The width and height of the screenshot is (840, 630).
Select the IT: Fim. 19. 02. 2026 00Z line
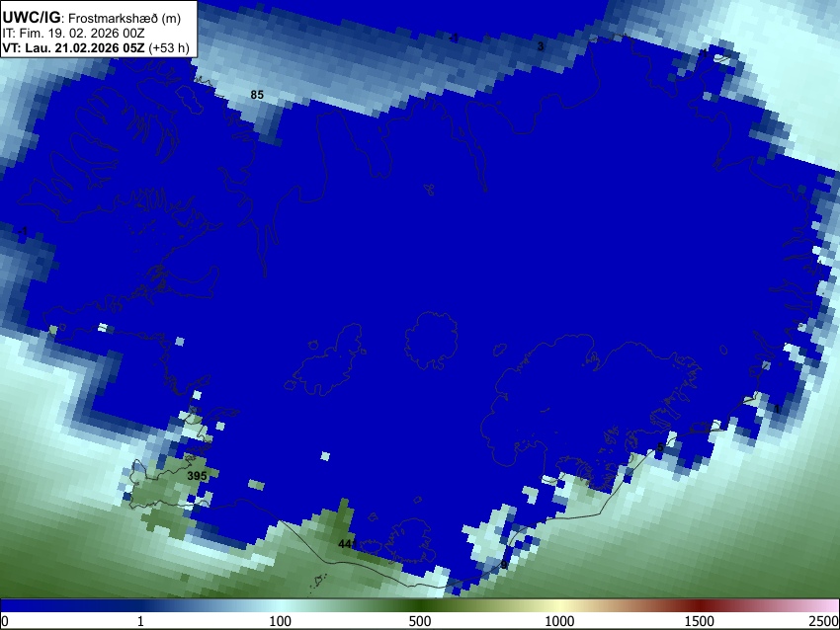click(73, 34)
